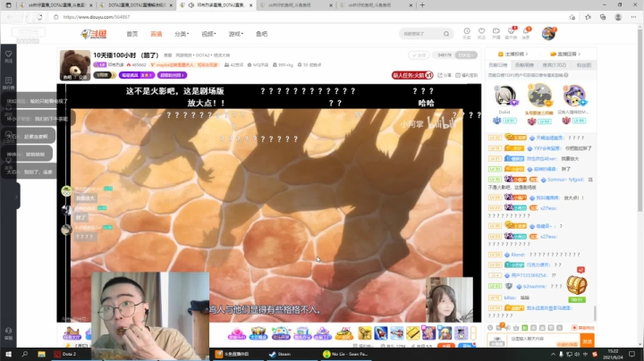Click the pink heart gift icon in gift bar

(x=236, y=332)
